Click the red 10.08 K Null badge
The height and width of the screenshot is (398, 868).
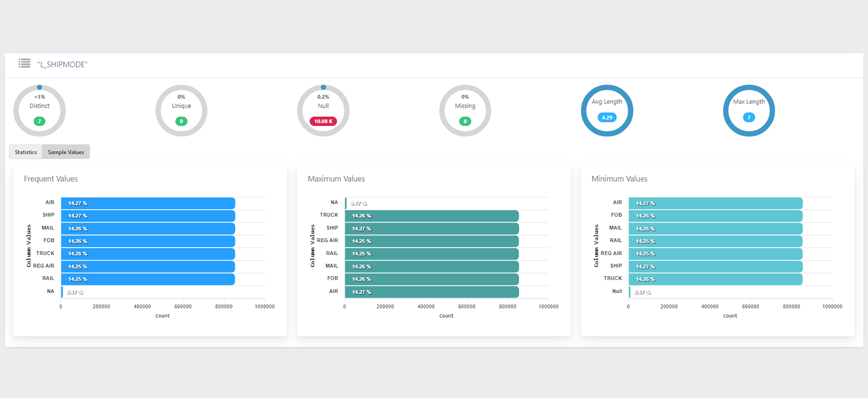coord(323,121)
